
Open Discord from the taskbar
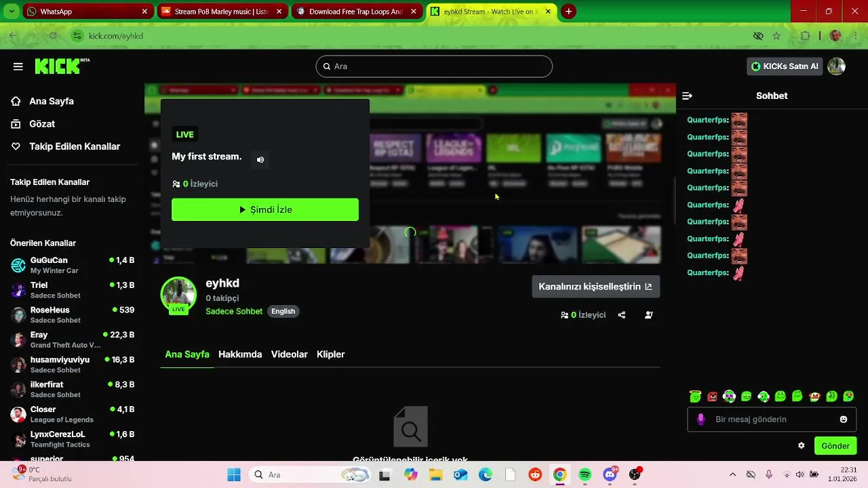(x=610, y=475)
